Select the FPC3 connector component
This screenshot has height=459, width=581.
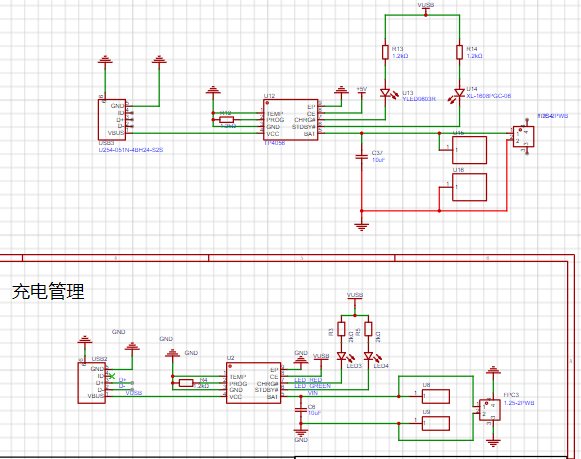point(489,410)
